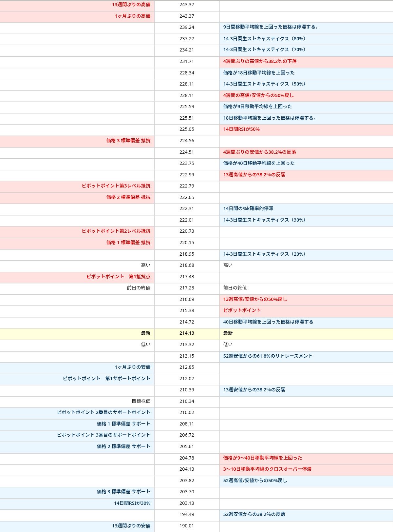Select '14-3日間生ストキャスティクス（70%）' text
The height and width of the screenshot is (532, 393).
(265, 50)
